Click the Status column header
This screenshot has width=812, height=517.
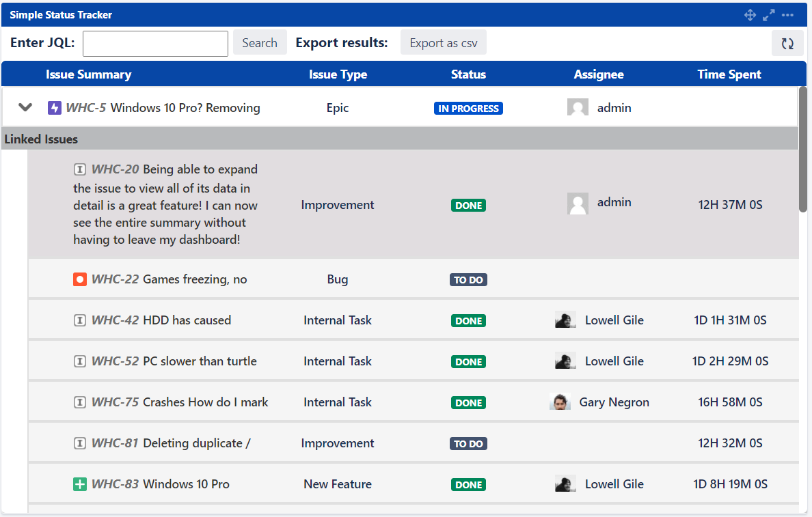pyautogui.click(x=468, y=74)
